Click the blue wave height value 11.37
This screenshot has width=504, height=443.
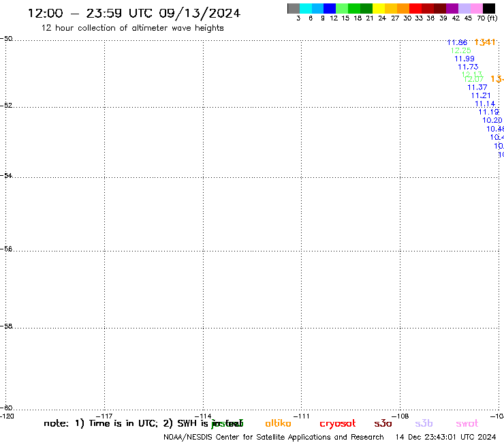click(477, 87)
